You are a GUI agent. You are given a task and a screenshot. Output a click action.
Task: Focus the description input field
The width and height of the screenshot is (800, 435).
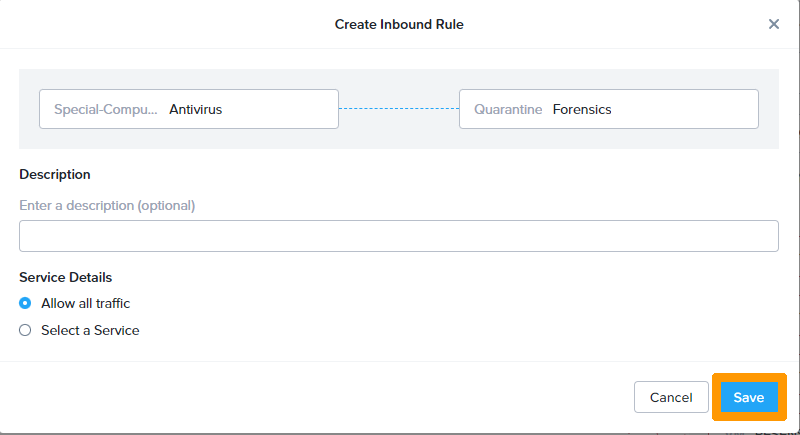pyautogui.click(x=399, y=236)
